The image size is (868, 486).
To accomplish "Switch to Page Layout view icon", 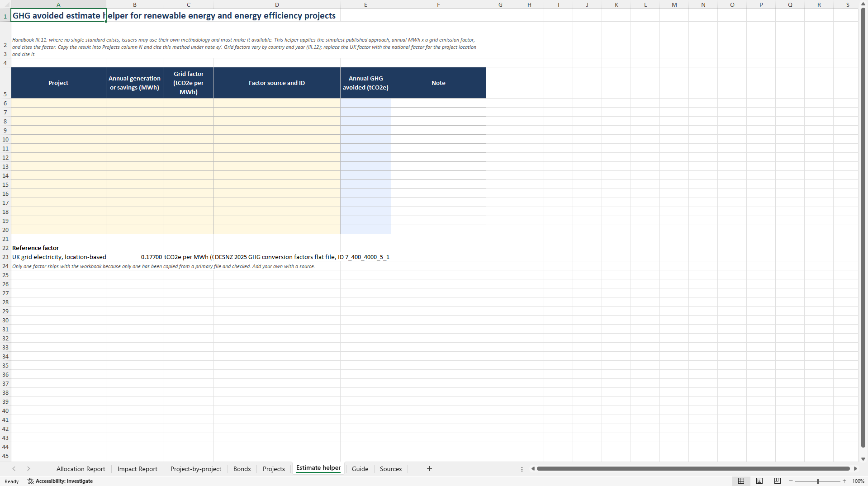I will click(x=759, y=481).
